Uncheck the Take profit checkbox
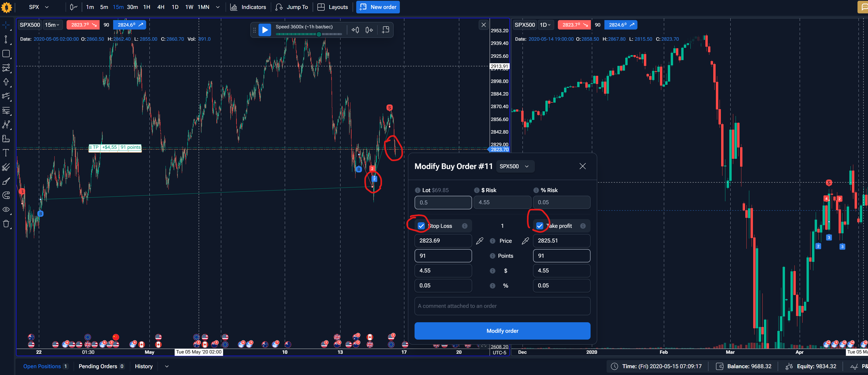The height and width of the screenshot is (375, 868). pyautogui.click(x=539, y=226)
